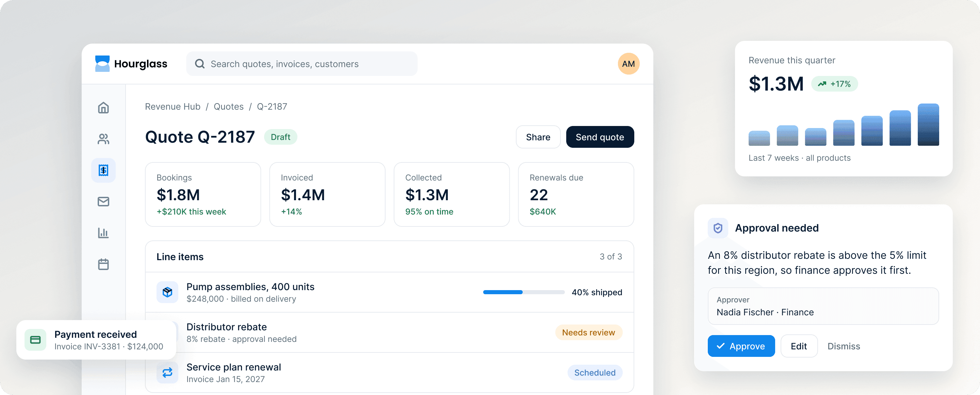Click the Line items heading
The image size is (980, 395).
[x=180, y=257]
